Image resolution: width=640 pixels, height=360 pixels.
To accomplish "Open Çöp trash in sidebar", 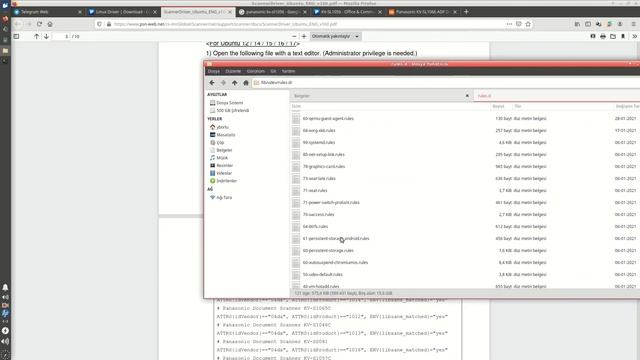I will (217, 142).
